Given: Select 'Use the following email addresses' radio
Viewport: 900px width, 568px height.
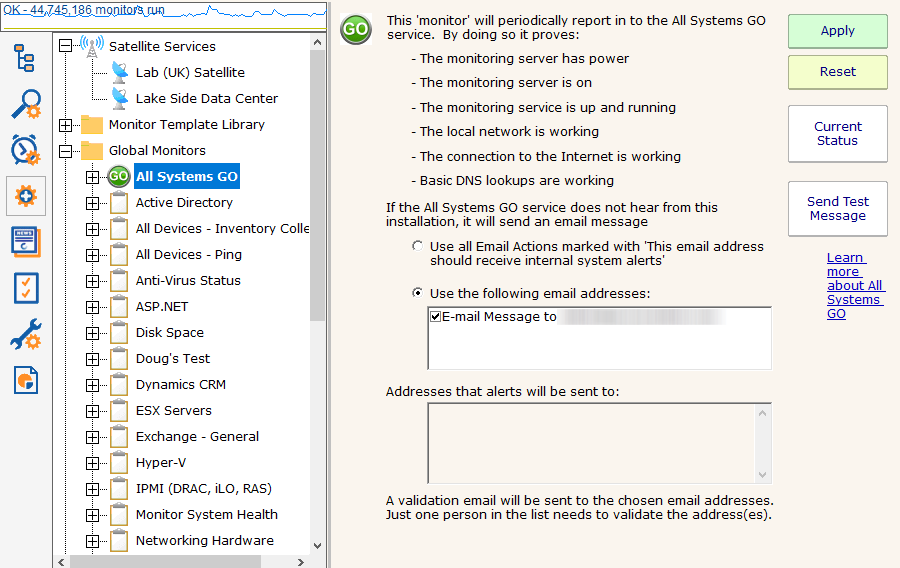Looking at the screenshot, I should (x=417, y=294).
